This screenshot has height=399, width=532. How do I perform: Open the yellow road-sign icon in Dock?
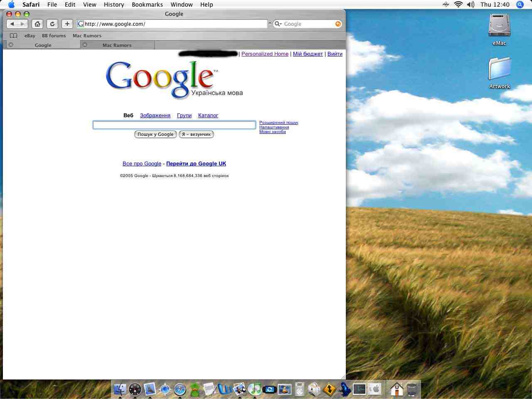tap(330, 389)
